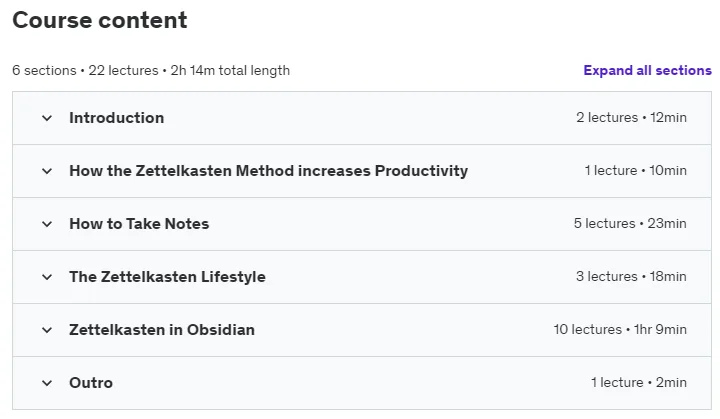Click Expand all sections link
Viewport: 720px width, 419px height.
tap(647, 70)
